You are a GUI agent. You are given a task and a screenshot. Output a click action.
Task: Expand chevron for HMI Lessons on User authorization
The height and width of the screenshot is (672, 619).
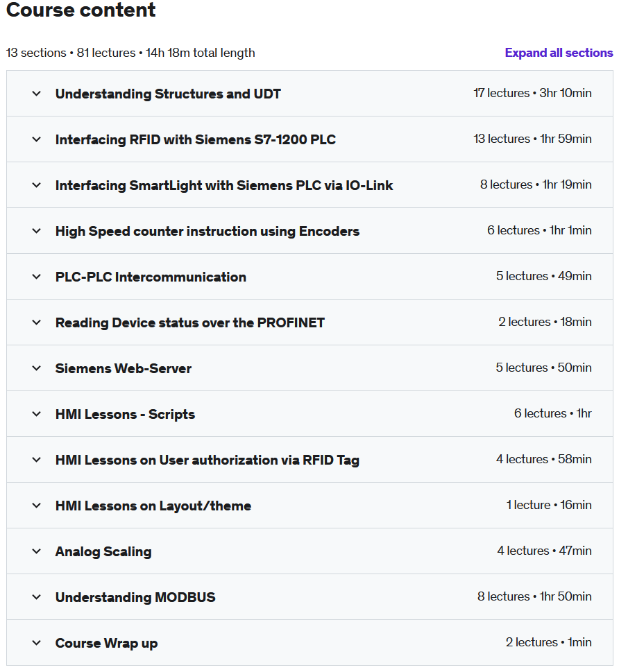pos(37,460)
